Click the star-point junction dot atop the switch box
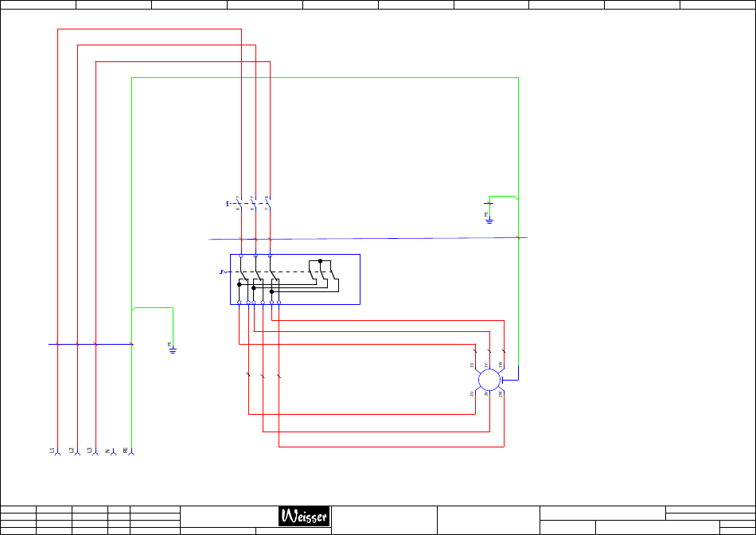This screenshot has height=535, width=756. pyautogui.click(x=320, y=261)
